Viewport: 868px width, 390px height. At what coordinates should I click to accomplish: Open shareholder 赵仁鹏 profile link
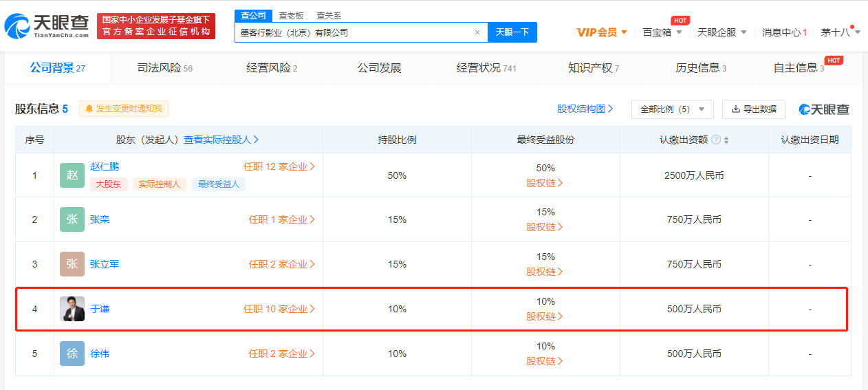[104, 166]
